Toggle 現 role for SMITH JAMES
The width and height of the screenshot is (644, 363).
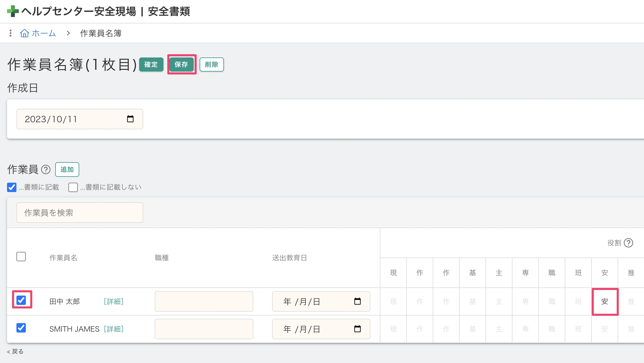[x=393, y=329]
